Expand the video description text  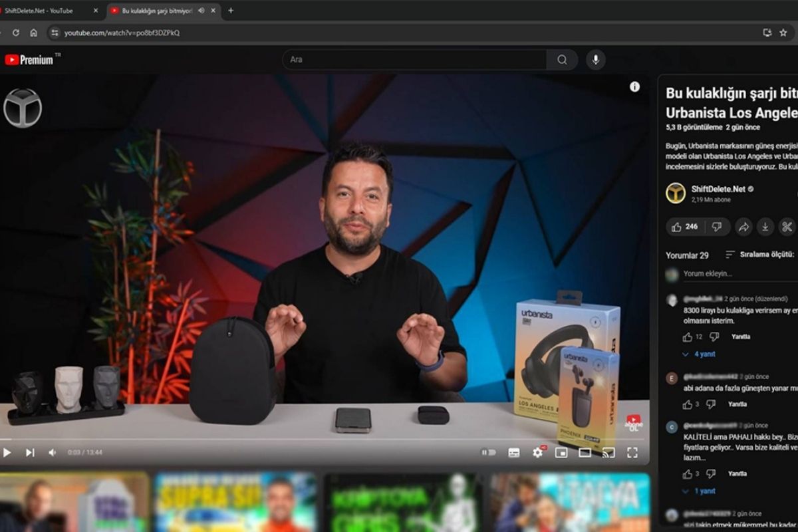(731, 156)
